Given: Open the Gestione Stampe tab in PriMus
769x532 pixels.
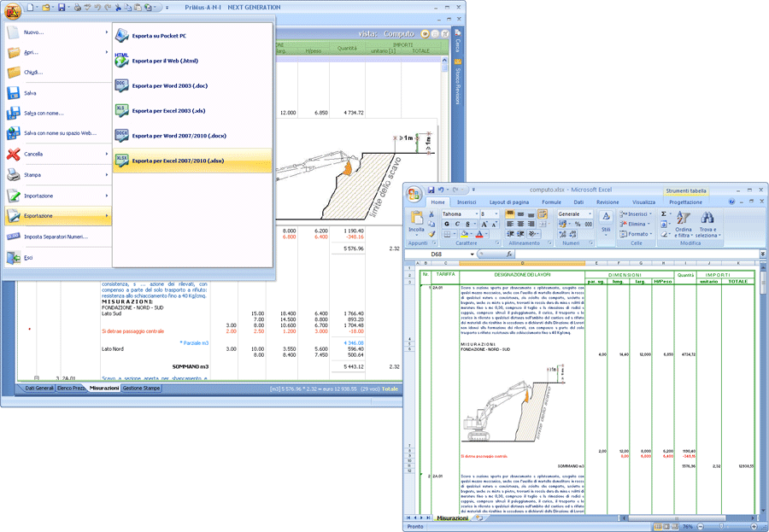Looking at the screenshot, I should tap(141, 388).
